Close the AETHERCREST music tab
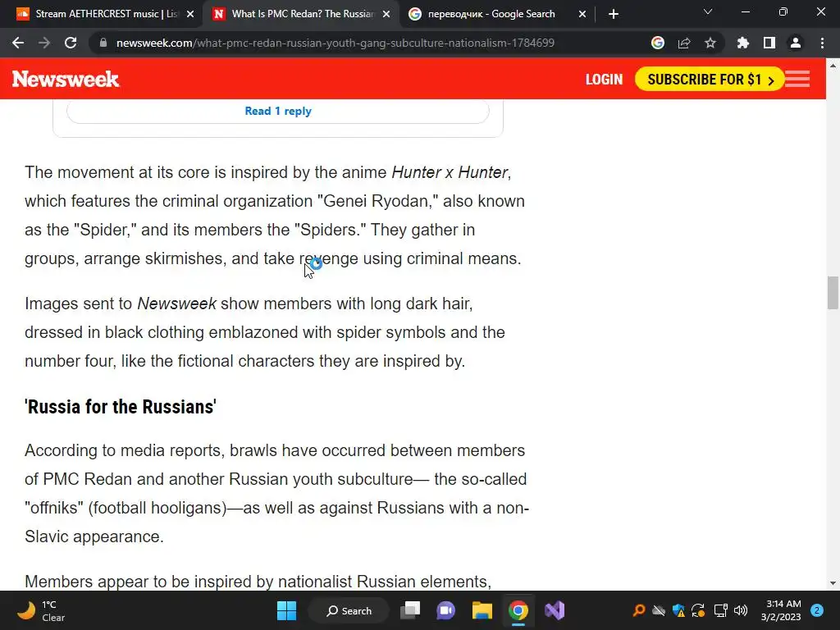 190,14
